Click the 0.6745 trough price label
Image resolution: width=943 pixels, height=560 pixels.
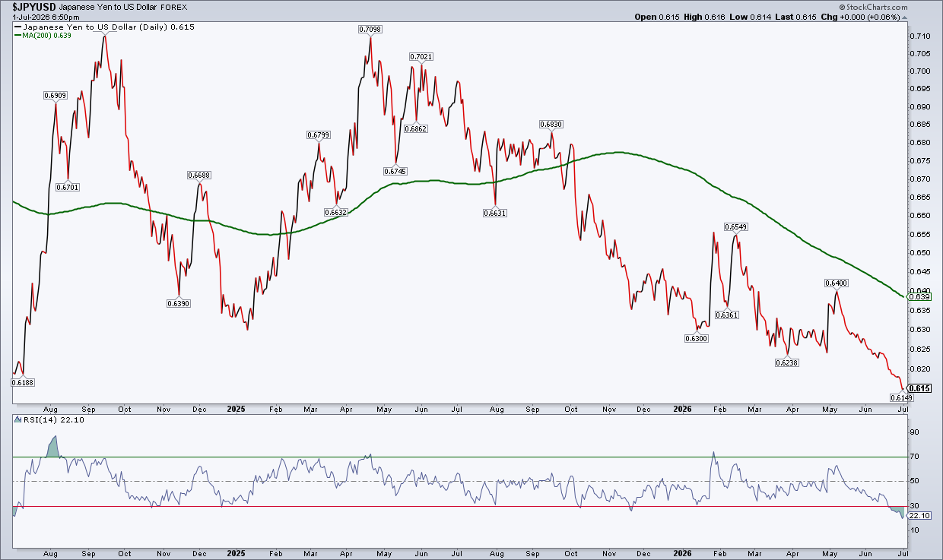click(x=395, y=171)
